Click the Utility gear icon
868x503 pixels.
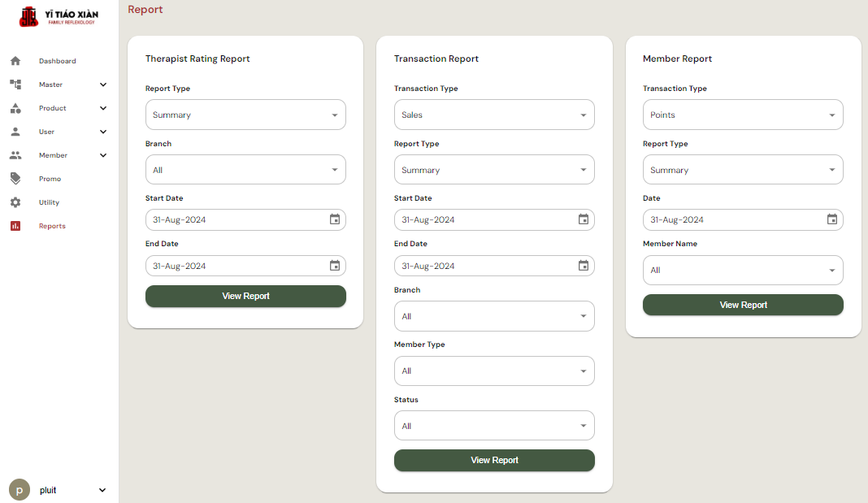point(15,202)
